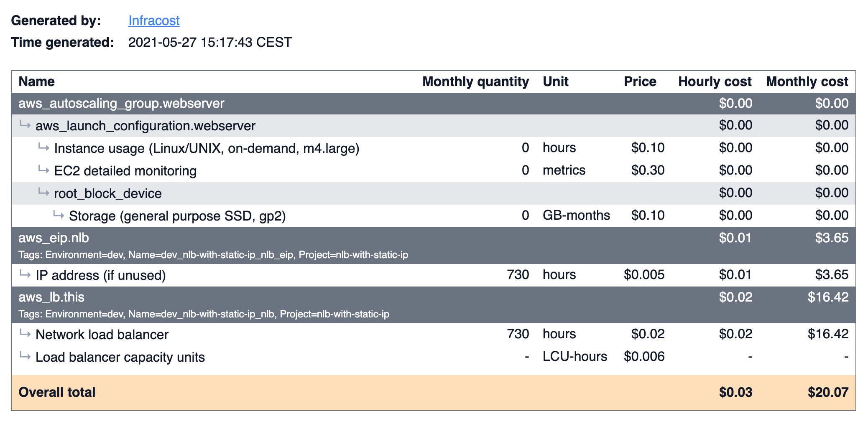Click the Hourly cost column header
Image resolution: width=868 pixels, height=421 pixels.
(715, 81)
